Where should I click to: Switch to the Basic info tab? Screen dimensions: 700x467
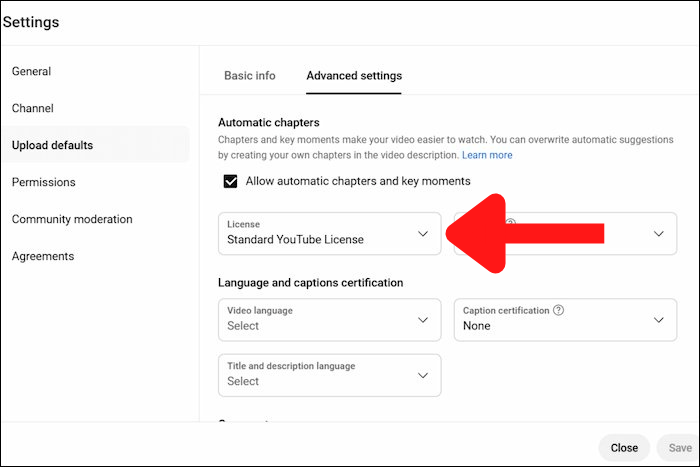tap(250, 75)
